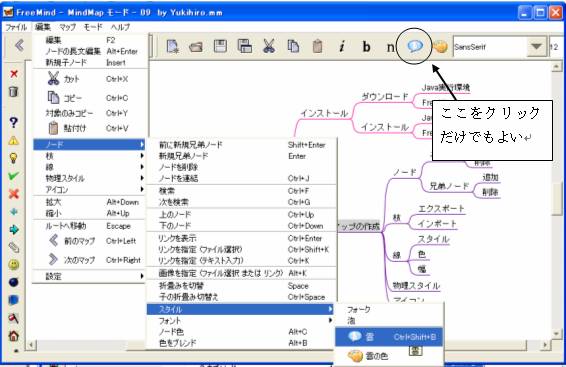Add the blue square shape sidebar icon

tap(14, 300)
